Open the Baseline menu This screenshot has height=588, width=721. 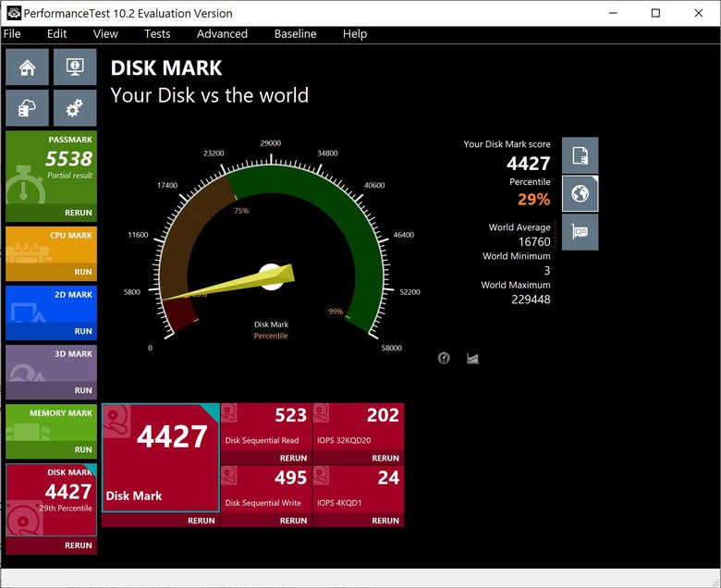tap(295, 34)
